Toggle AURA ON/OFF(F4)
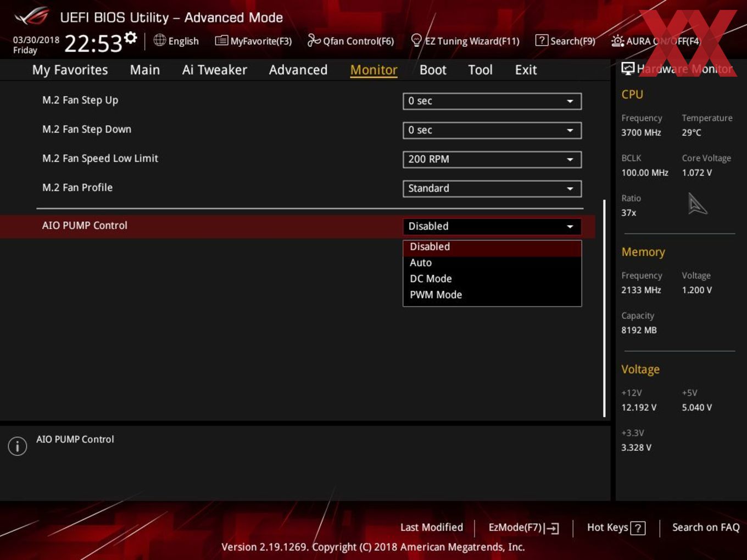Screen dimensions: 747x560 (x=656, y=41)
